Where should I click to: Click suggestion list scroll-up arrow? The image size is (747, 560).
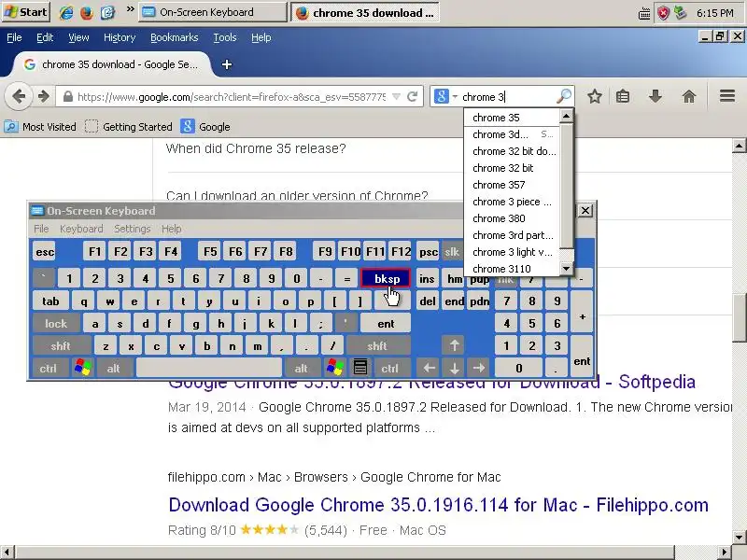(x=566, y=116)
